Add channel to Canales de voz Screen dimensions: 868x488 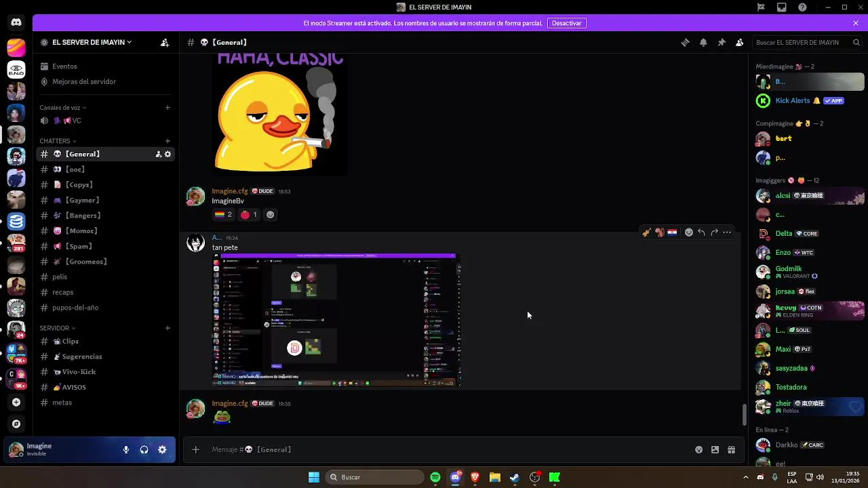pos(167,107)
